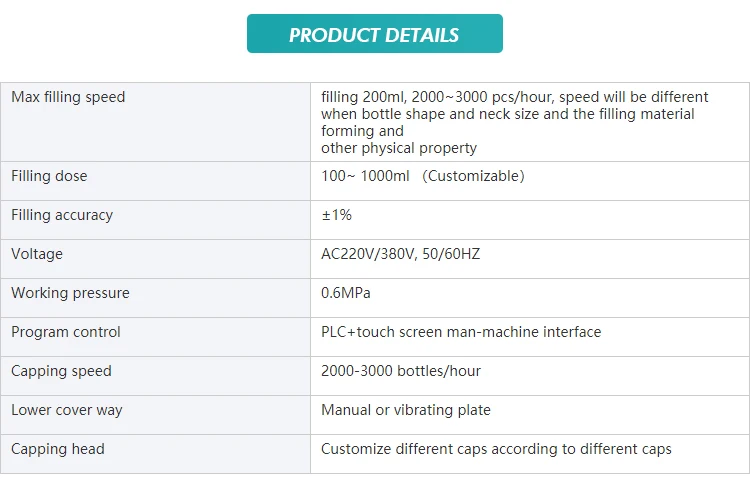Click the word Customizable in parentheses
Image resolution: width=750 pixels, height=488 pixels.
473,176
